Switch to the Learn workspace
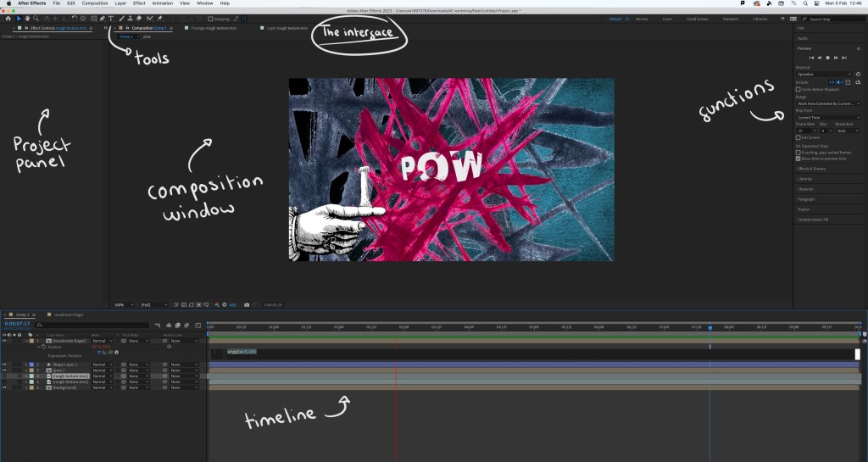 pos(667,18)
